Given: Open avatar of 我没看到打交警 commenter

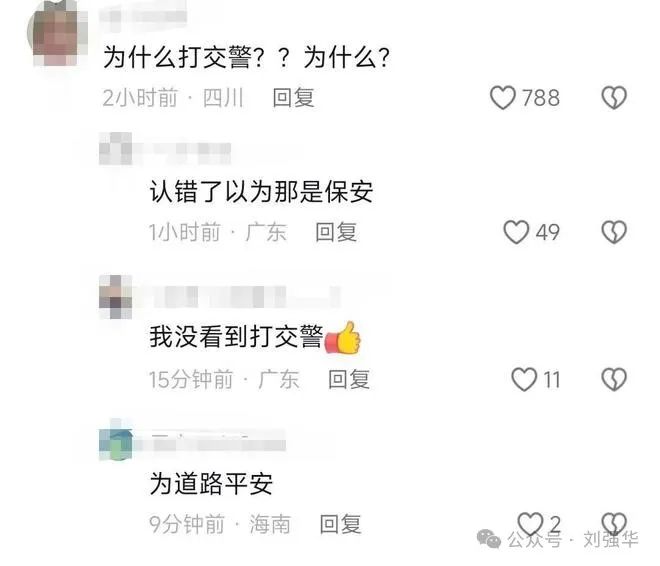Looking at the screenshot, I should coord(116,297).
